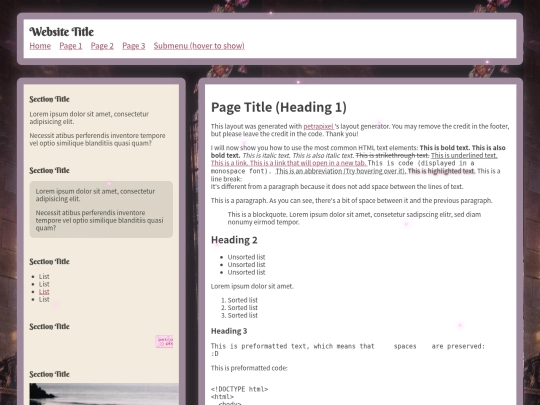Click the second 'Sorted list' numbered item

(x=242, y=308)
